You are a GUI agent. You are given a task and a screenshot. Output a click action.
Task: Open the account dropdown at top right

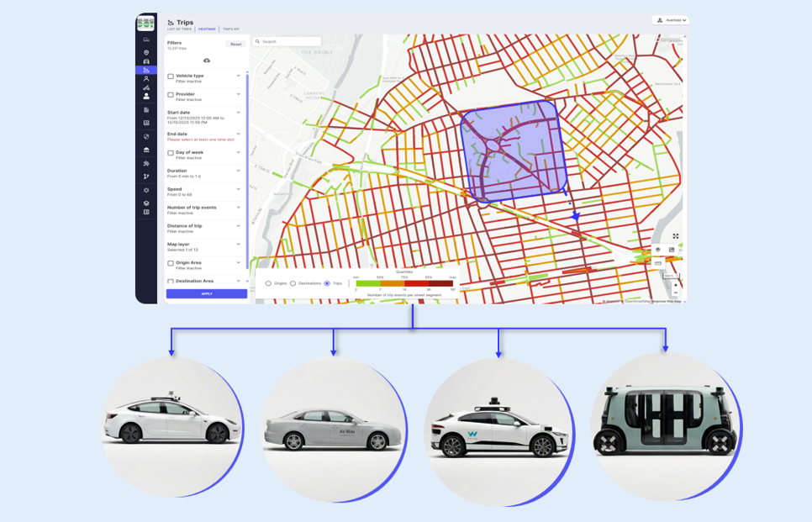(671, 20)
